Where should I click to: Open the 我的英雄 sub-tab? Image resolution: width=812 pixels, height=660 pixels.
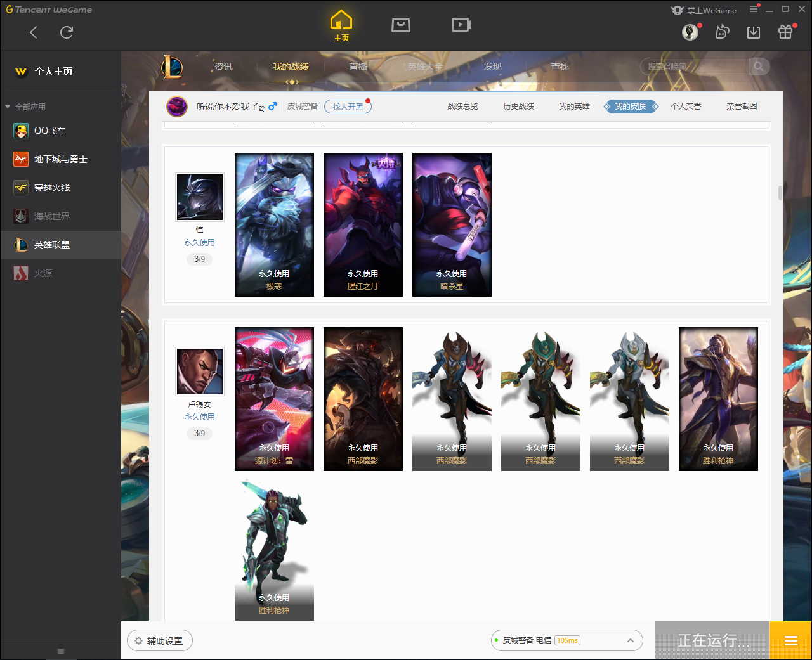click(574, 107)
